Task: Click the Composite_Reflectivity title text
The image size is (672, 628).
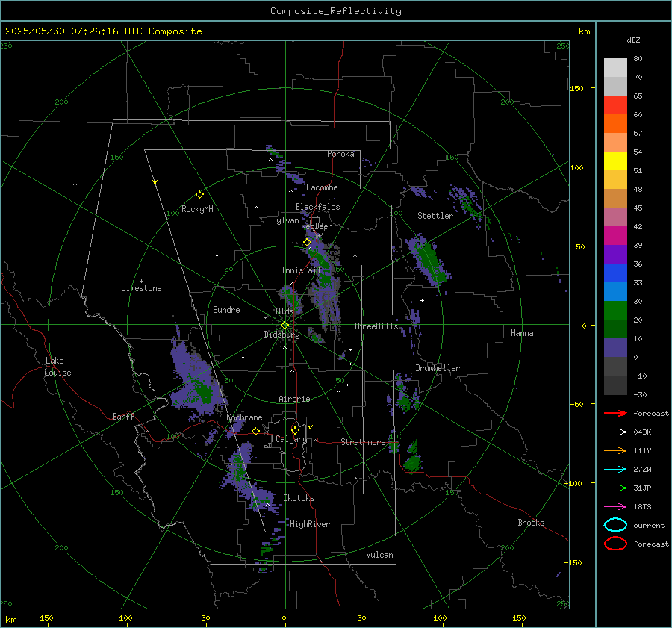Action: click(336, 11)
